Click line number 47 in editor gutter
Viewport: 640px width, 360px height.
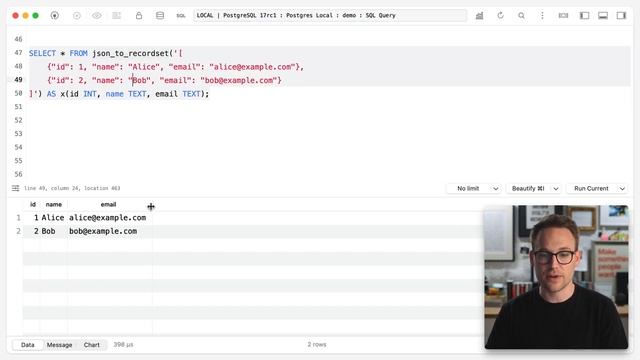(x=18, y=53)
